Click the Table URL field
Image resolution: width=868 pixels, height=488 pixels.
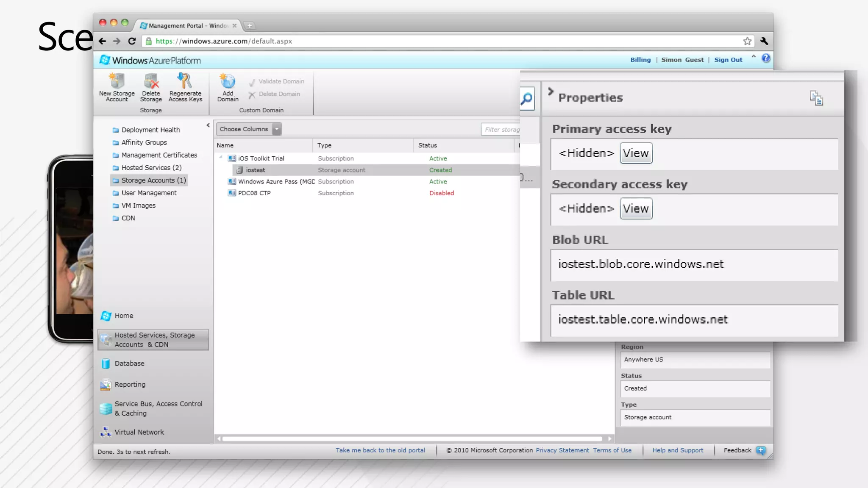(694, 321)
